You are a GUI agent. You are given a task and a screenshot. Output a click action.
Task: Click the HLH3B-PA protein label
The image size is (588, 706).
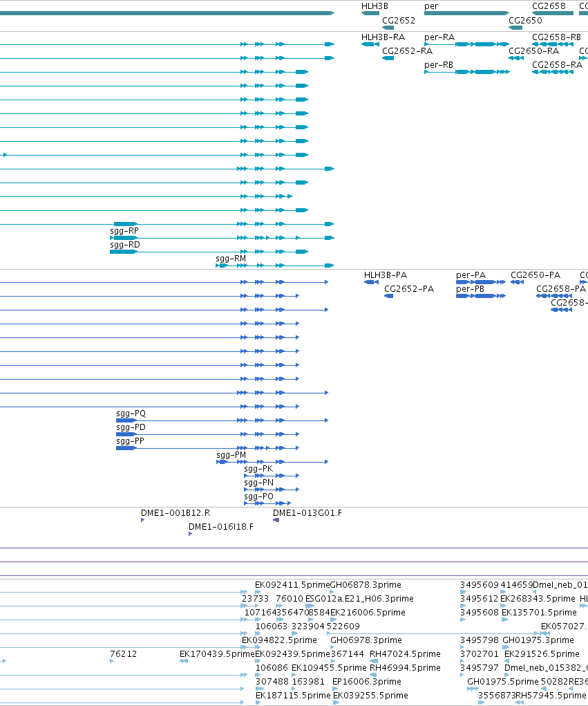385,275
